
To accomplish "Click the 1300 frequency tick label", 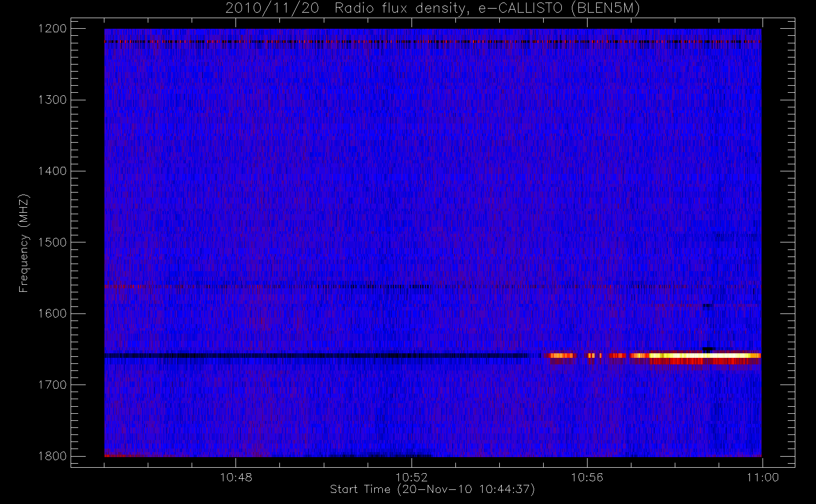I will pyautogui.click(x=52, y=100).
